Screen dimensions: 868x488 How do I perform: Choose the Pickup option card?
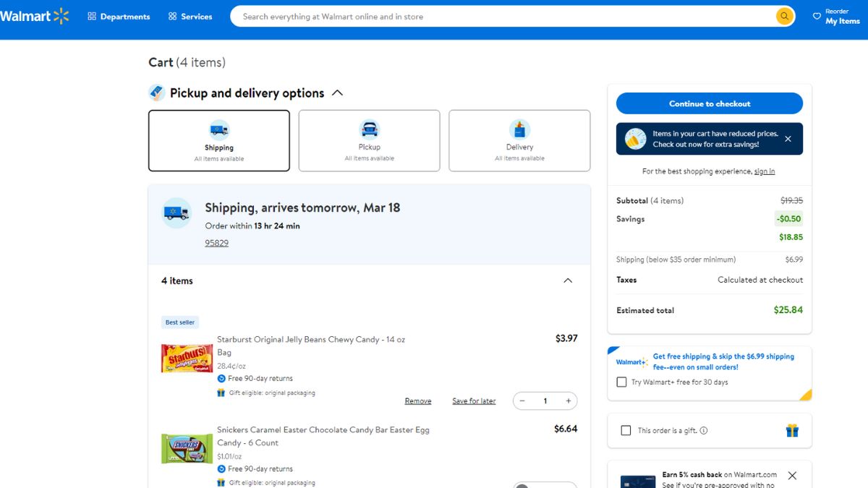(x=369, y=141)
